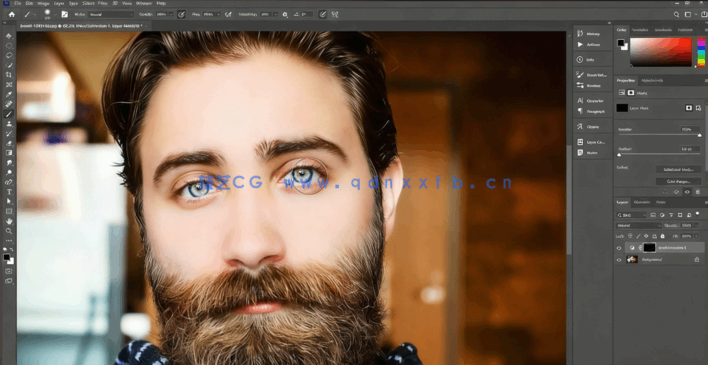Select the Crop tool
Viewport: 708px width, 365px height.
(9, 75)
